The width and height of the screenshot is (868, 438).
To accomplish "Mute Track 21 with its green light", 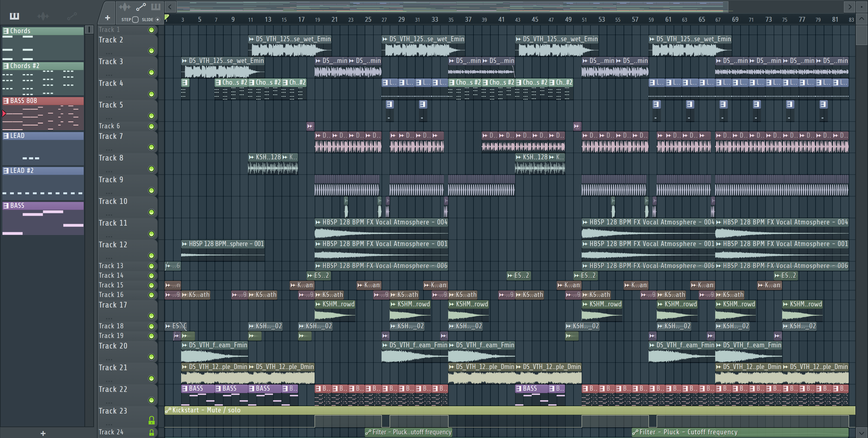I will point(152,379).
